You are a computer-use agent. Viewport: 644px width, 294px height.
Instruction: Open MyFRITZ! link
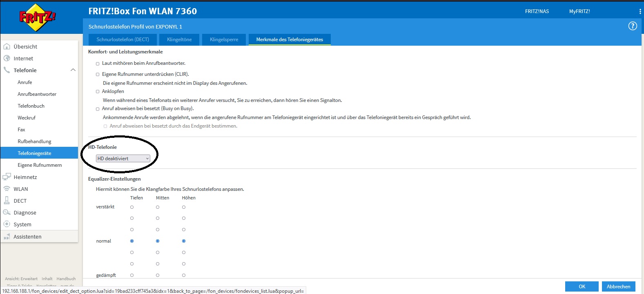pyautogui.click(x=579, y=11)
